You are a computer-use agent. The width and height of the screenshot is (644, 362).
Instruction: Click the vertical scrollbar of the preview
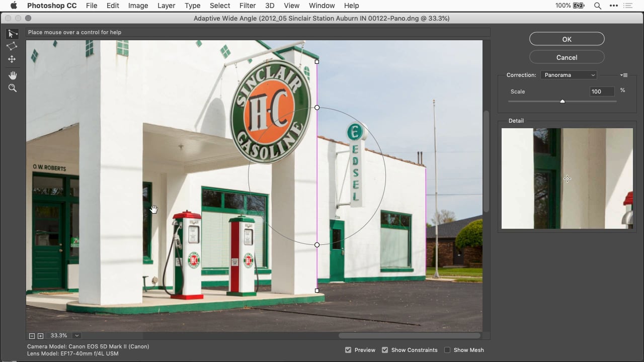coord(486,161)
